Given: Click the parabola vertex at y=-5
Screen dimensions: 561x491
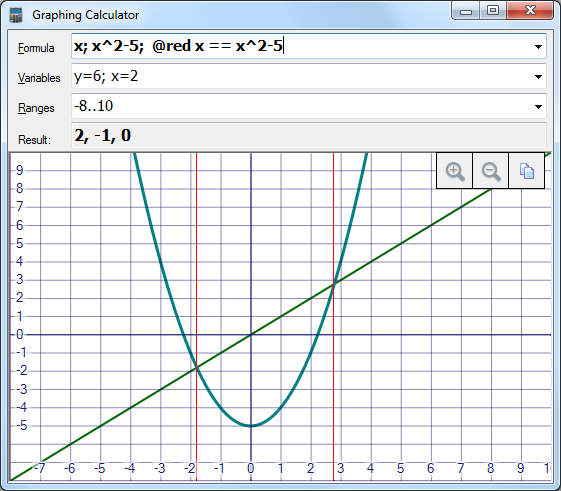Looking at the screenshot, I should coord(251,426).
